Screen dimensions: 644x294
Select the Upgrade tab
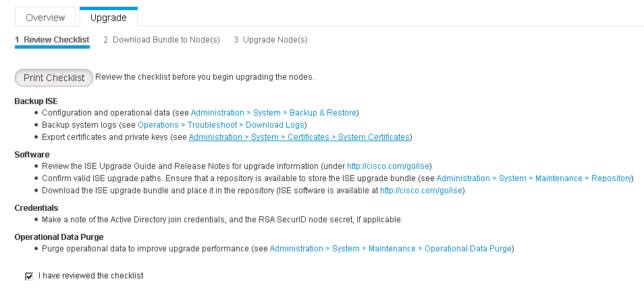click(x=108, y=18)
